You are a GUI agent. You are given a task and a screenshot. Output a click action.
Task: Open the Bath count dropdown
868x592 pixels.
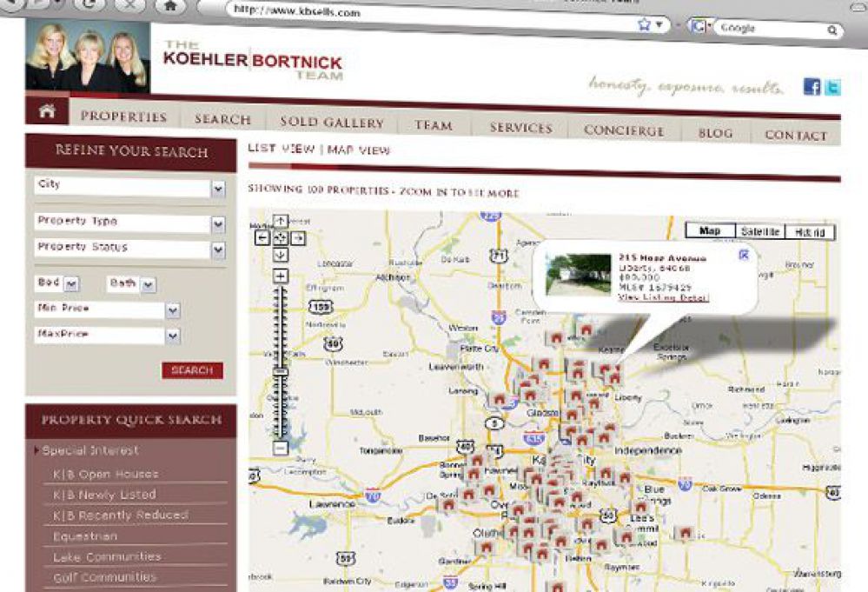pyautogui.click(x=148, y=285)
